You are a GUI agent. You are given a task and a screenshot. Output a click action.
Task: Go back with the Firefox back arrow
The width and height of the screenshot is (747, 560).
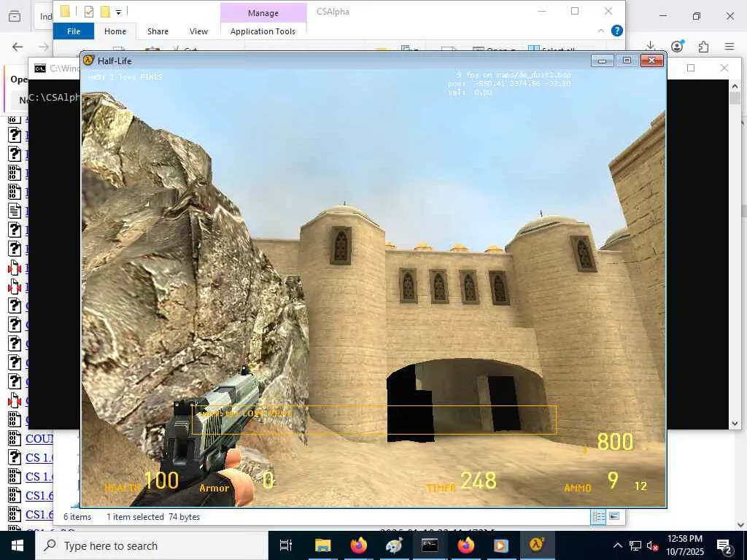tap(18, 47)
